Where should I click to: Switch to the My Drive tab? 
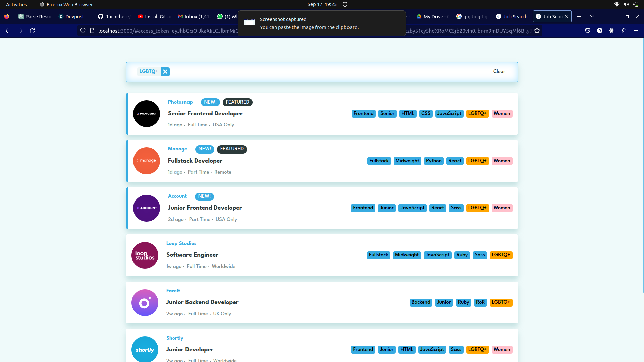tap(433, 17)
